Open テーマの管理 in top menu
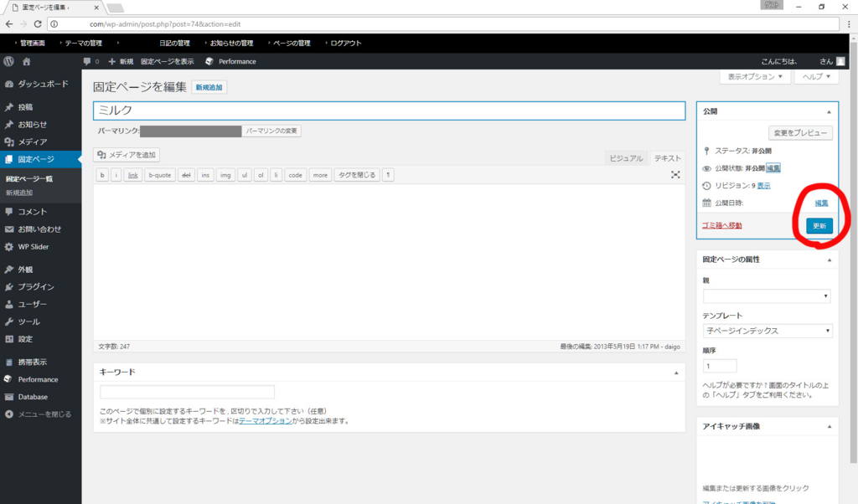The height and width of the screenshot is (504, 858). (x=83, y=44)
